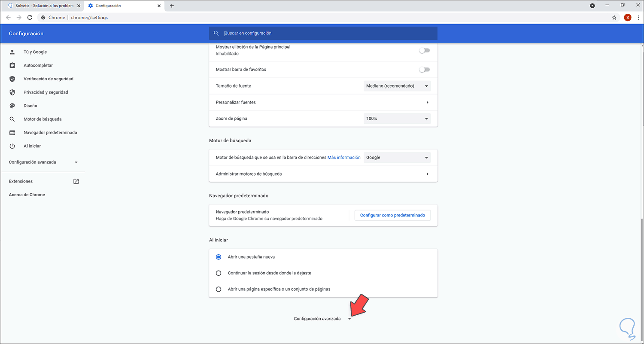Click the forward navigation arrow
Screen dimensions: 644x344
(x=19, y=18)
